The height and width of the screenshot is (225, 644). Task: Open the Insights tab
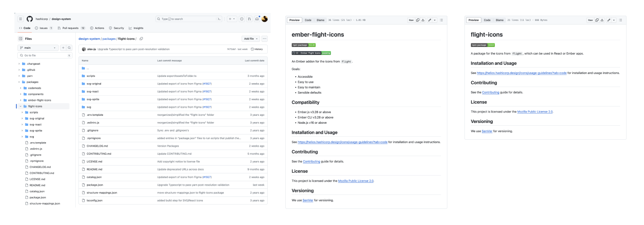[x=136, y=28]
